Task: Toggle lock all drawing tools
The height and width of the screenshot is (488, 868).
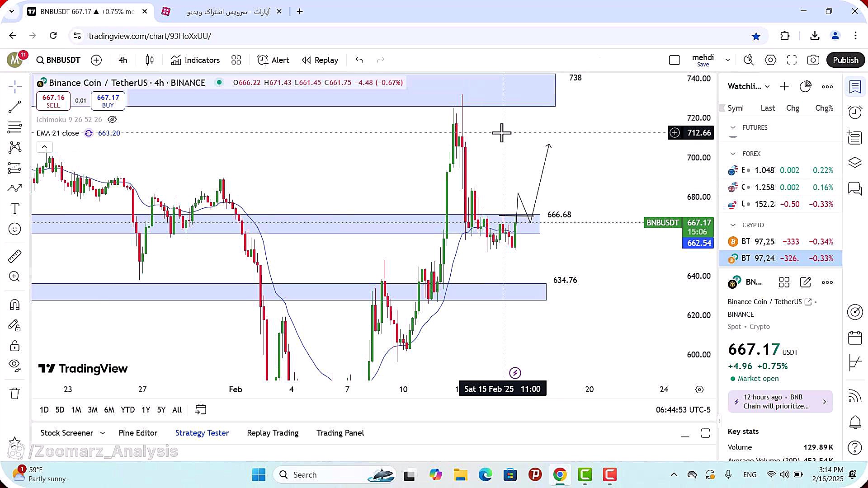Action: tap(14, 346)
